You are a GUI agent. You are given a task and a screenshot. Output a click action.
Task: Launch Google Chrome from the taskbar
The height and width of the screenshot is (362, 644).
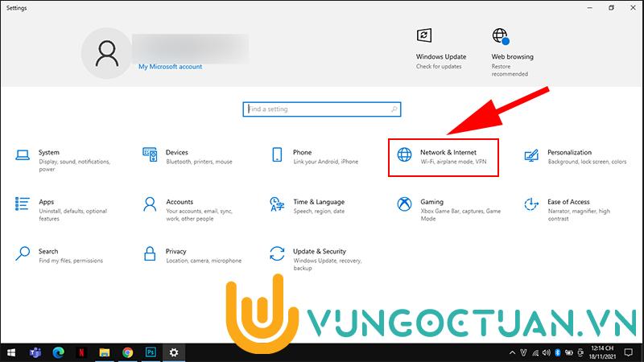coord(128,352)
